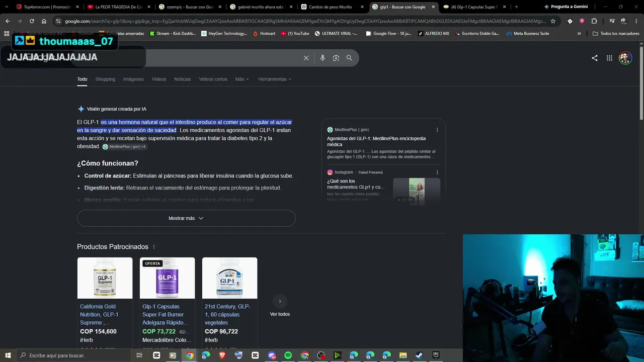Open the Todos los marcadores folder
Viewport: 644px width, 362px height.
[616, 34]
